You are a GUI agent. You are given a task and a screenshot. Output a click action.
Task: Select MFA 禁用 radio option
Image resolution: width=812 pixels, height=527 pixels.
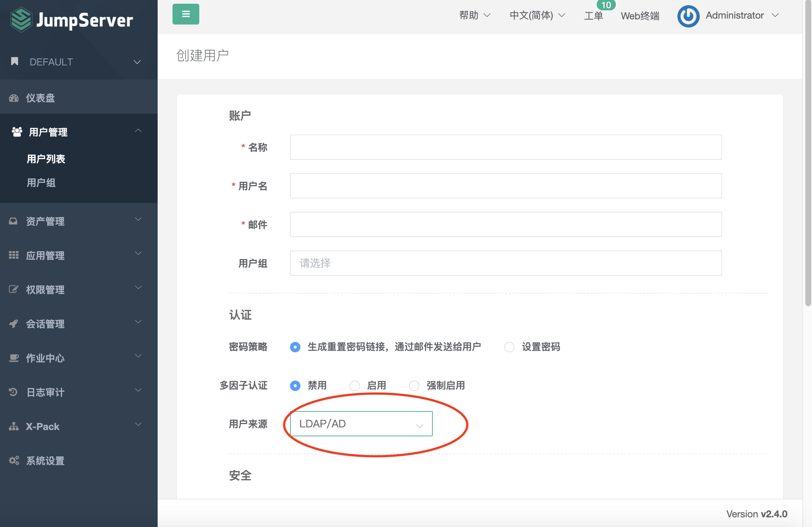point(295,386)
